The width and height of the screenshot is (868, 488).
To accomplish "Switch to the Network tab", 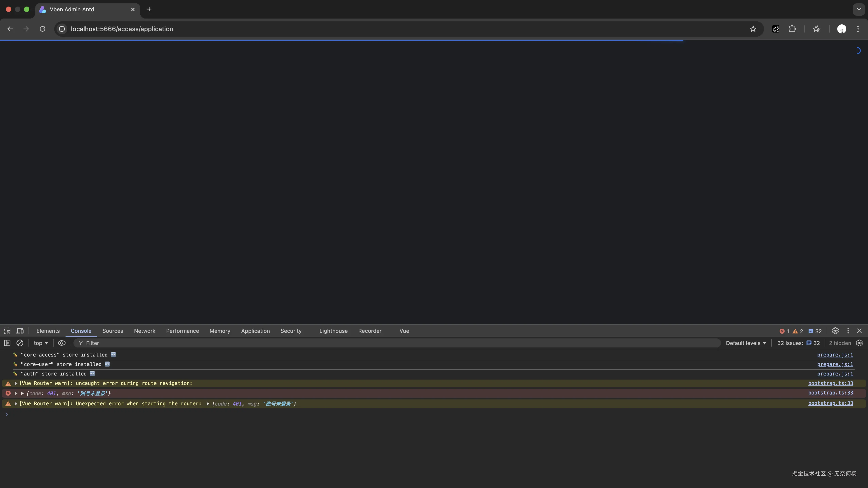I will 145,331.
